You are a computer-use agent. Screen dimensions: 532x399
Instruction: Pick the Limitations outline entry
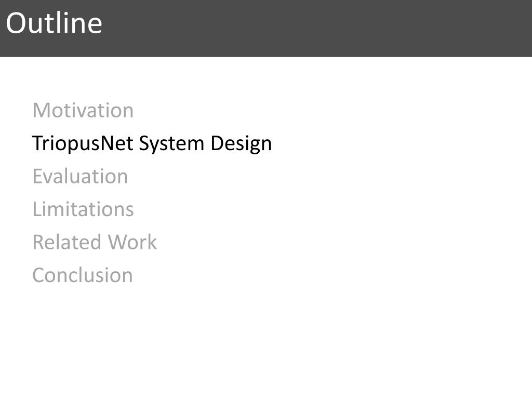click(83, 209)
